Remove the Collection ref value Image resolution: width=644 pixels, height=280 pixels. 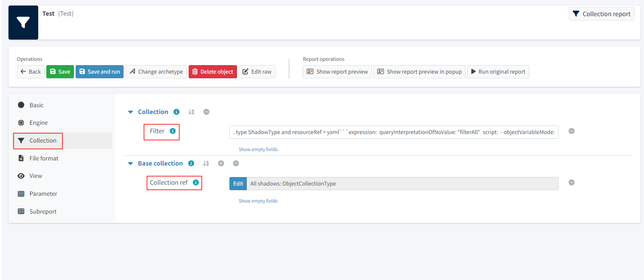point(571,183)
